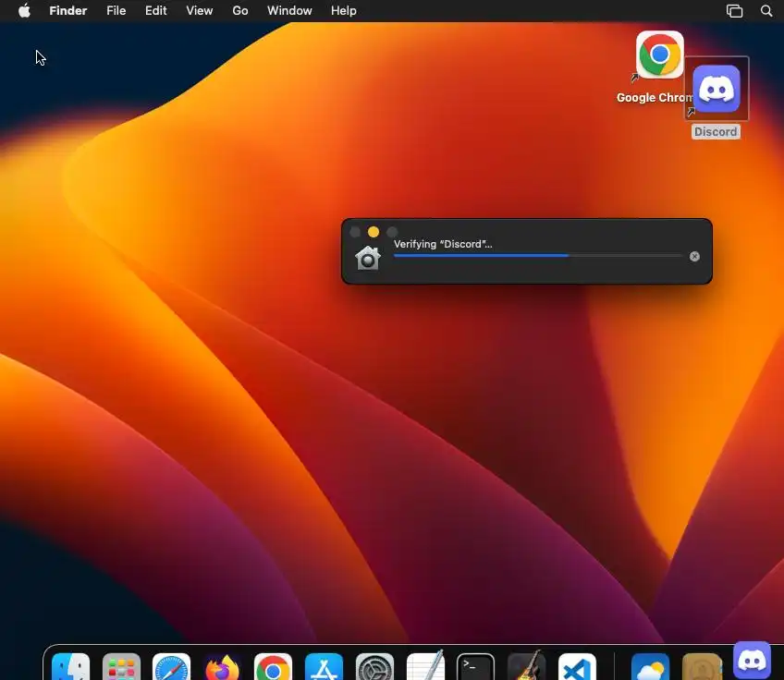Click the verification progress bar
784x680 pixels.
coord(538,255)
